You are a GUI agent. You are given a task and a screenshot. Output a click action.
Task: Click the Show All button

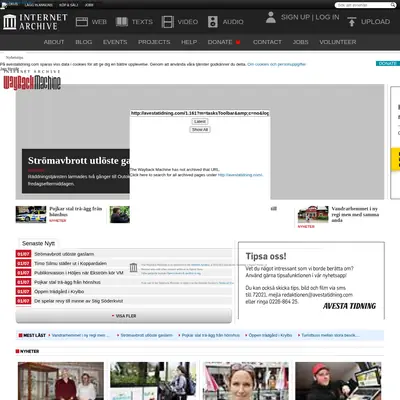point(200,130)
